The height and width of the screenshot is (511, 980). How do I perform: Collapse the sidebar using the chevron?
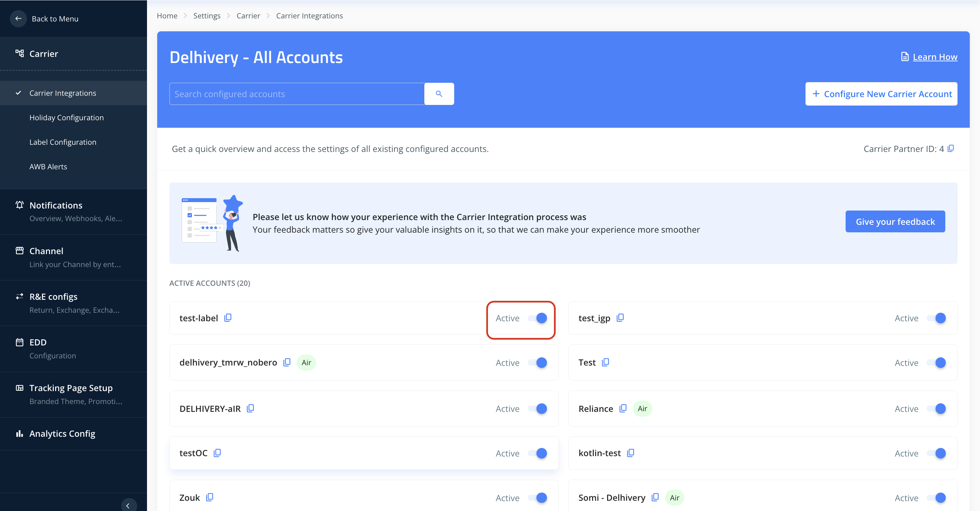coord(128,505)
